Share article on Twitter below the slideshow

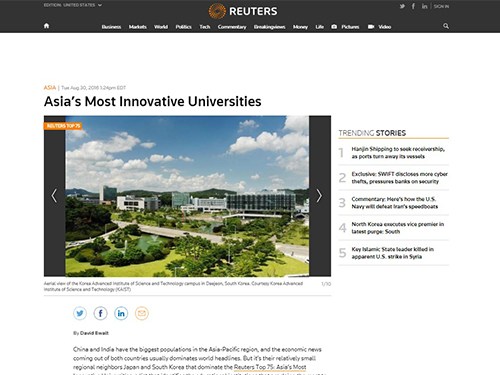80,313
